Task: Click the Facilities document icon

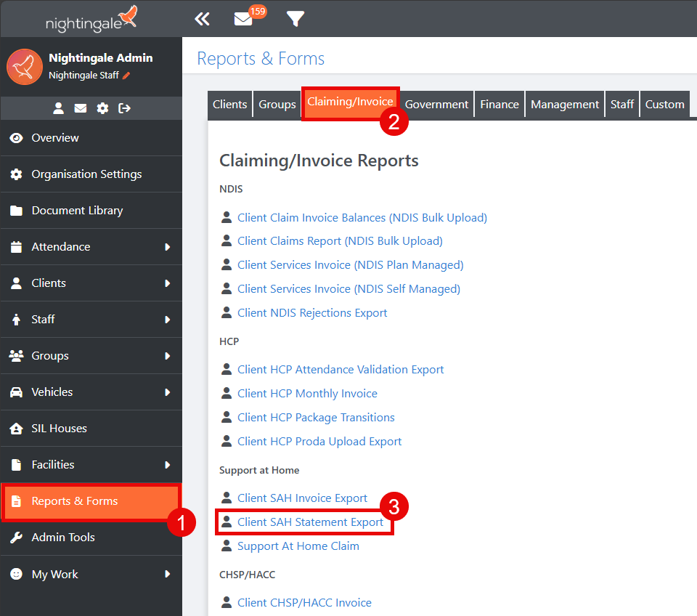Action: [x=16, y=465]
